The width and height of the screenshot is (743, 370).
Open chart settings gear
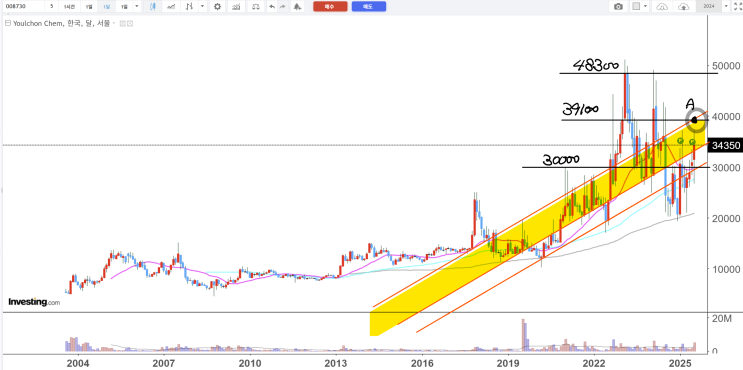[217, 7]
